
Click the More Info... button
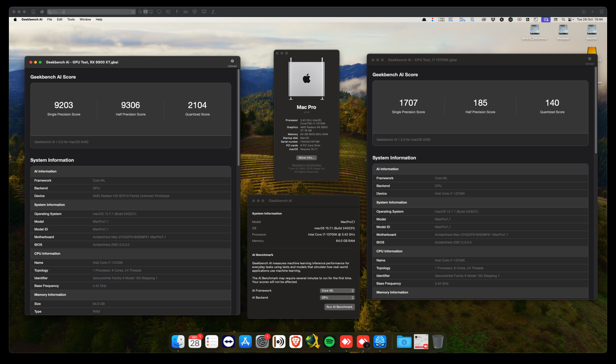pyautogui.click(x=306, y=158)
